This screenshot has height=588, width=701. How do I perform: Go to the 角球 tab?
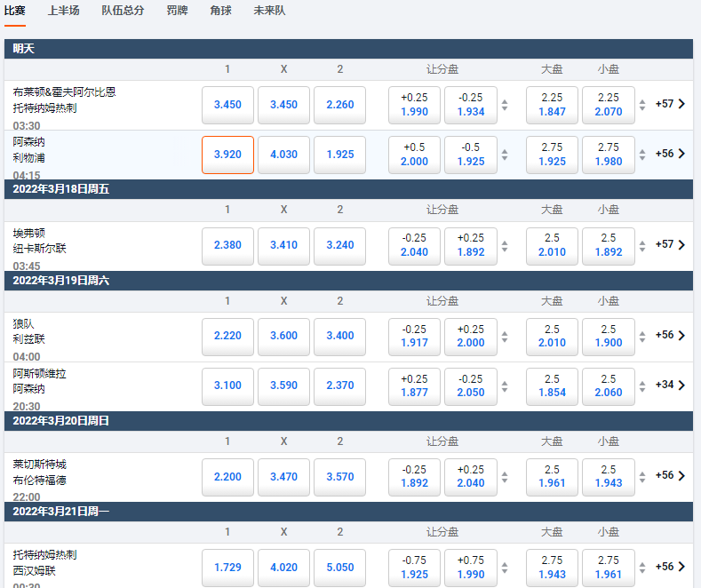221,11
